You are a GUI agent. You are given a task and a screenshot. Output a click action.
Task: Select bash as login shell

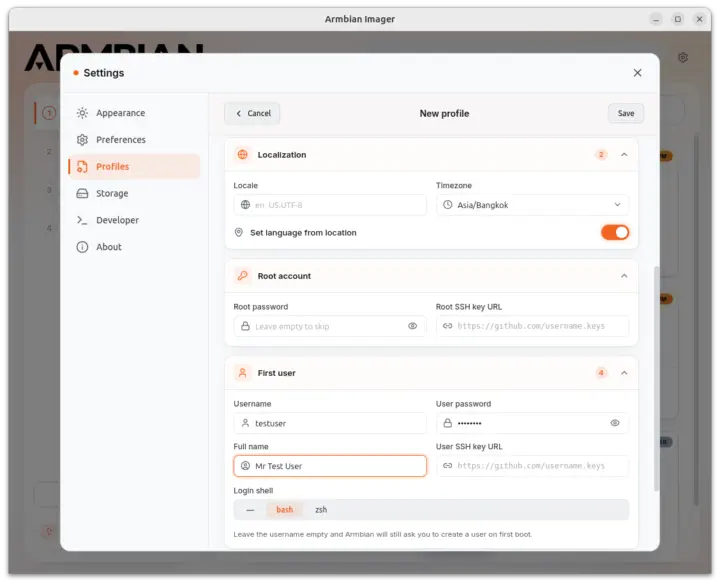284,510
